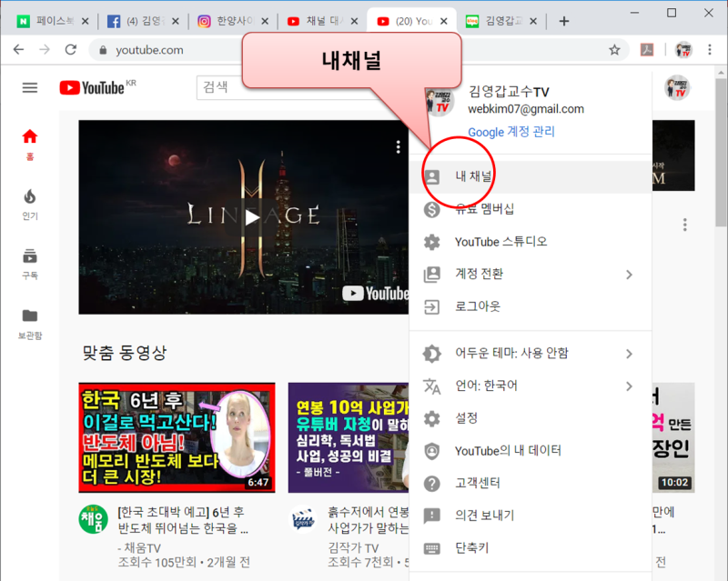This screenshot has height=581, width=728.
Task: Click the email webkim07@gmail.com text
Action: (526, 109)
